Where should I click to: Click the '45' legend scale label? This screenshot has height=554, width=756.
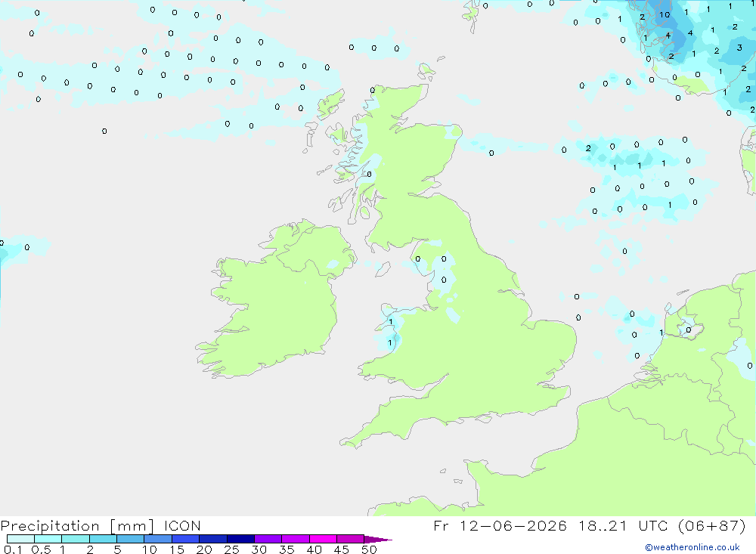(342, 549)
